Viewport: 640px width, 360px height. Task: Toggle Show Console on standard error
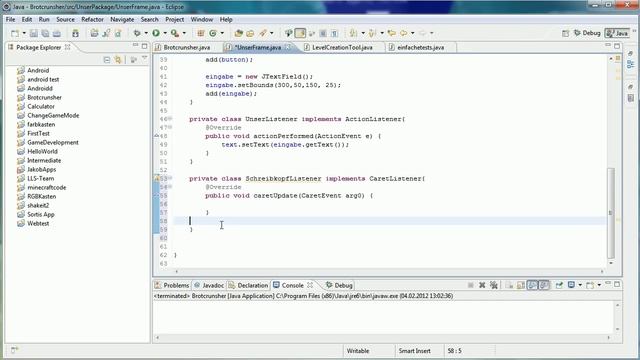click(x=544, y=285)
